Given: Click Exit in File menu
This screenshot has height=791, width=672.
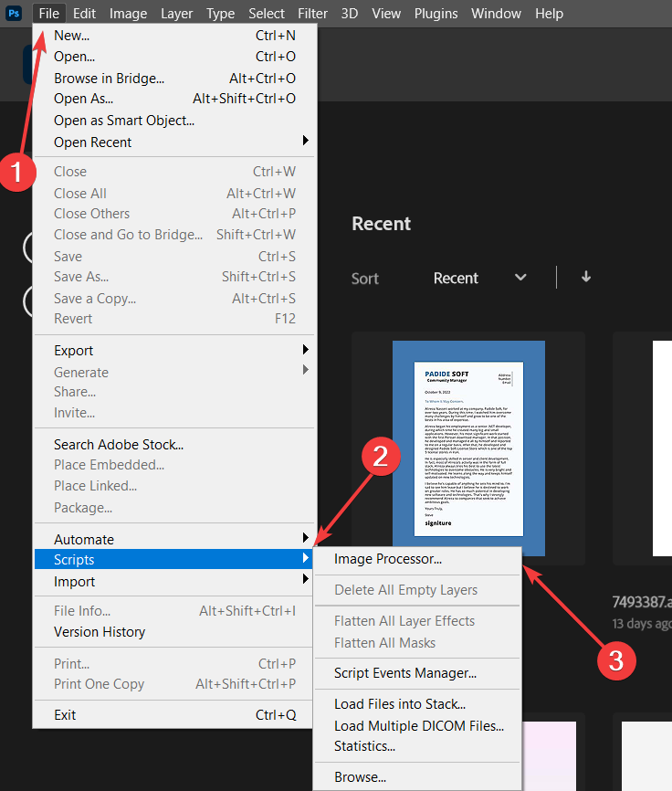Looking at the screenshot, I should pos(65,715).
